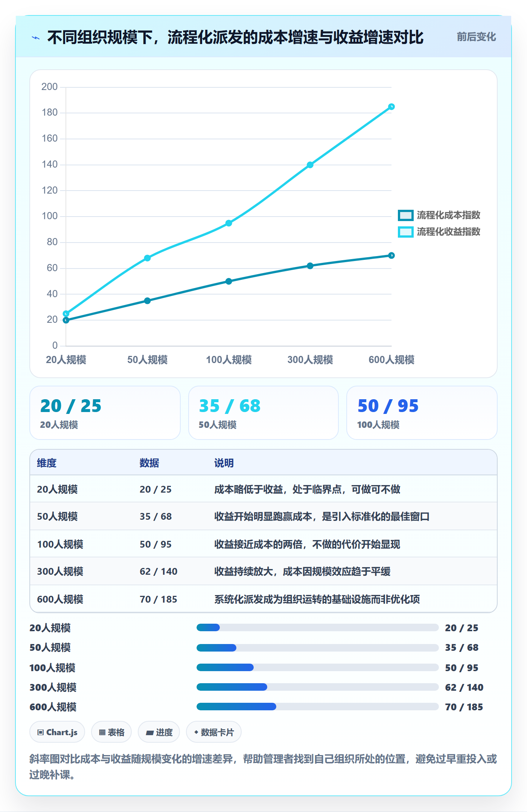Select the 20人规模 table row label
Image resolution: width=527 pixels, height=812 pixels.
pyautogui.click(x=57, y=489)
